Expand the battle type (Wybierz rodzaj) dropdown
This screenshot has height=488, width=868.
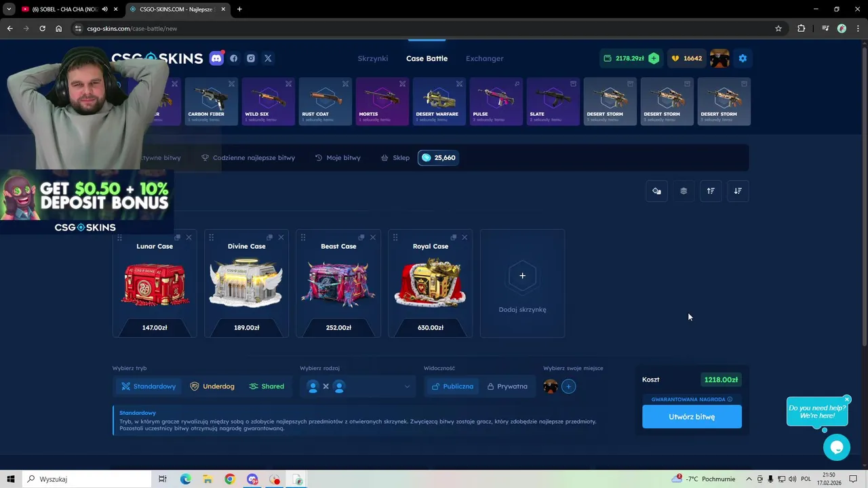tap(358, 386)
